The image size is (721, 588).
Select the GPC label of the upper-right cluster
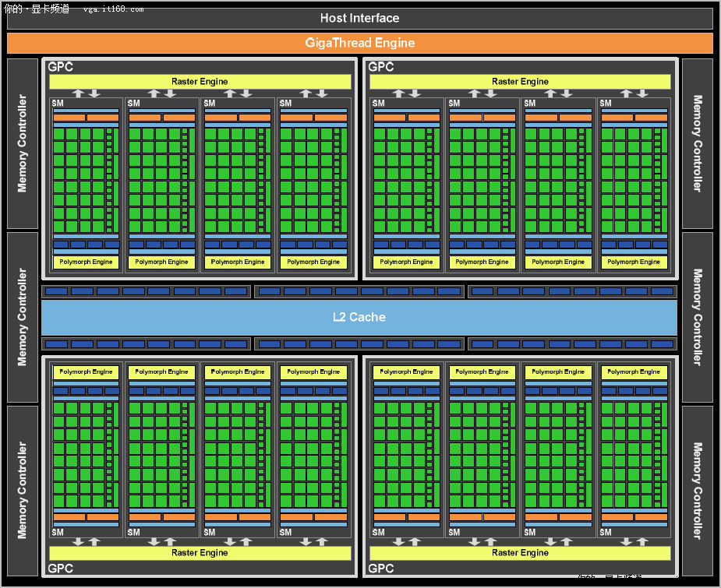pyautogui.click(x=380, y=67)
